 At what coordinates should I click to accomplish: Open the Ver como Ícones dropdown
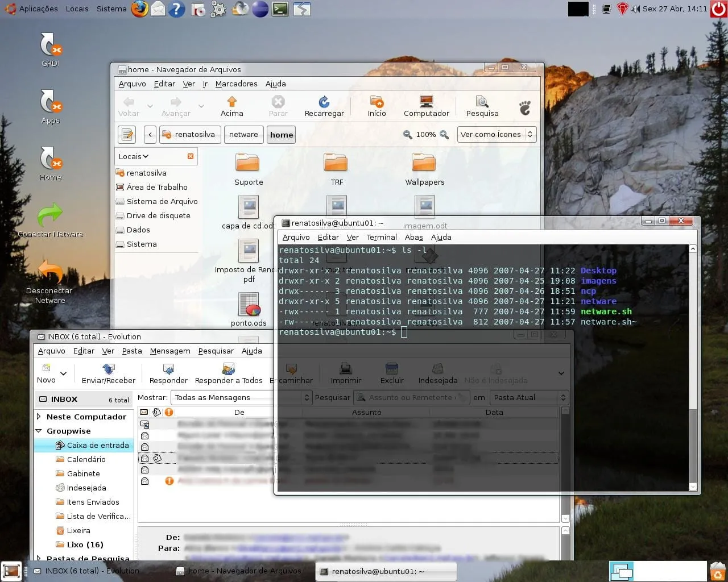497,135
